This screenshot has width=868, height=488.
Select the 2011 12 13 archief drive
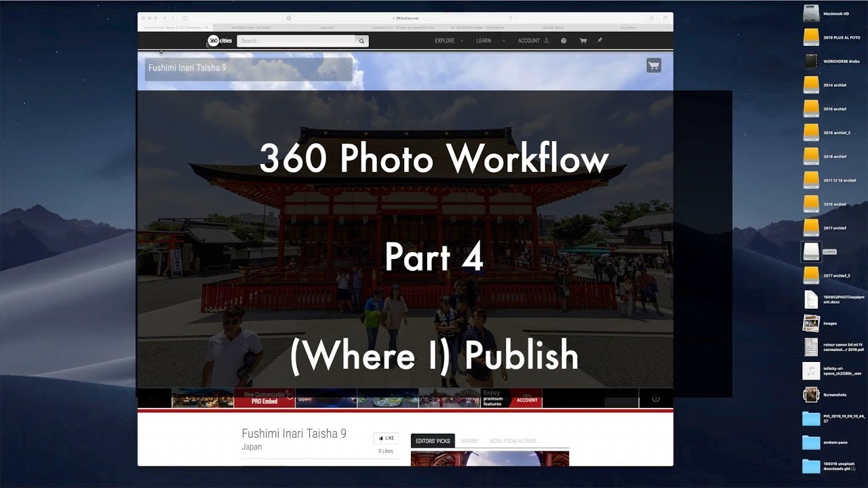(x=811, y=180)
